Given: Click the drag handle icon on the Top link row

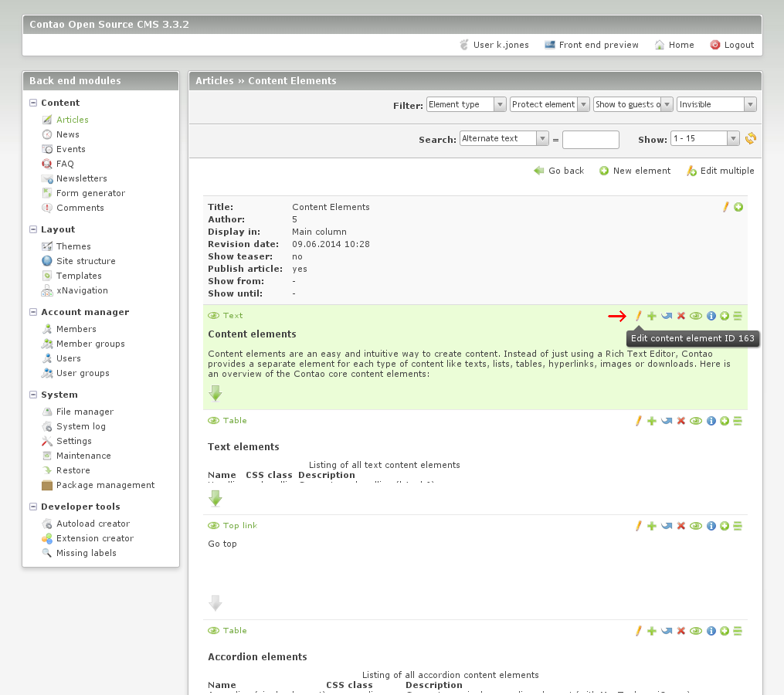Looking at the screenshot, I should tap(738, 526).
